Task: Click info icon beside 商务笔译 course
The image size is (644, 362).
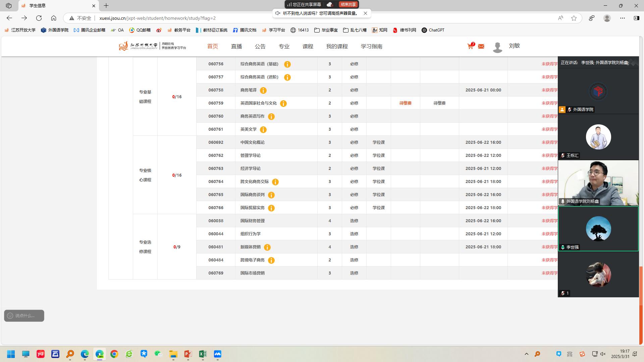Action: pos(263,90)
